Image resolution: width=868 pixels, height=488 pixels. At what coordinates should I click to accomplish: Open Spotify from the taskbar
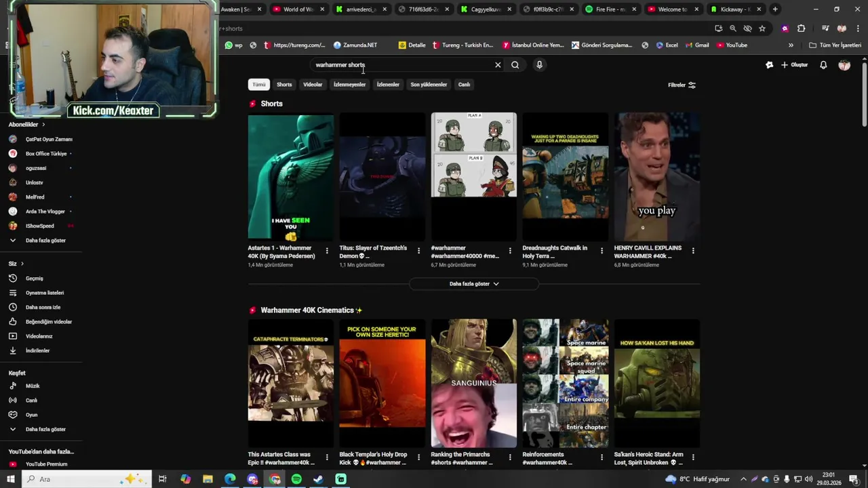point(296,479)
